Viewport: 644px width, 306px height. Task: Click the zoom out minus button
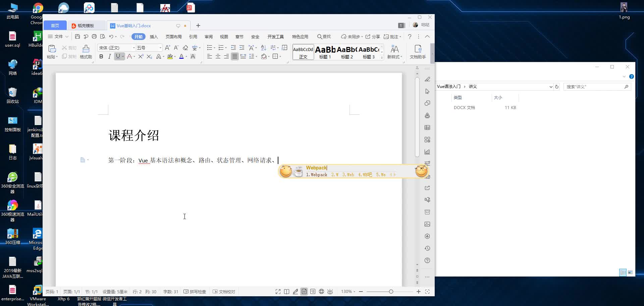361,292
